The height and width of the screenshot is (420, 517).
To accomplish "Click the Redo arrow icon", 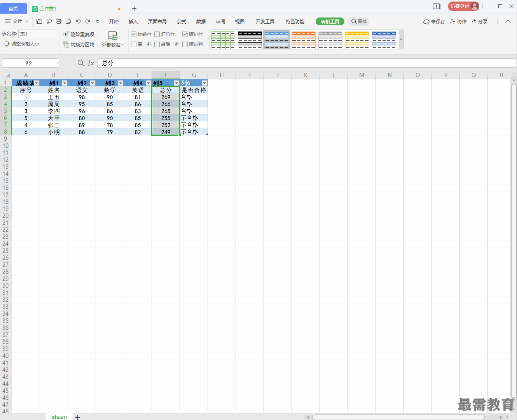I will [x=88, y=21].
